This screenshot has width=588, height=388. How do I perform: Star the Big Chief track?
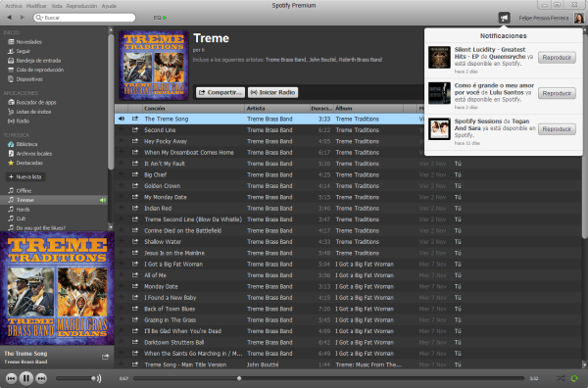(122, 174)
